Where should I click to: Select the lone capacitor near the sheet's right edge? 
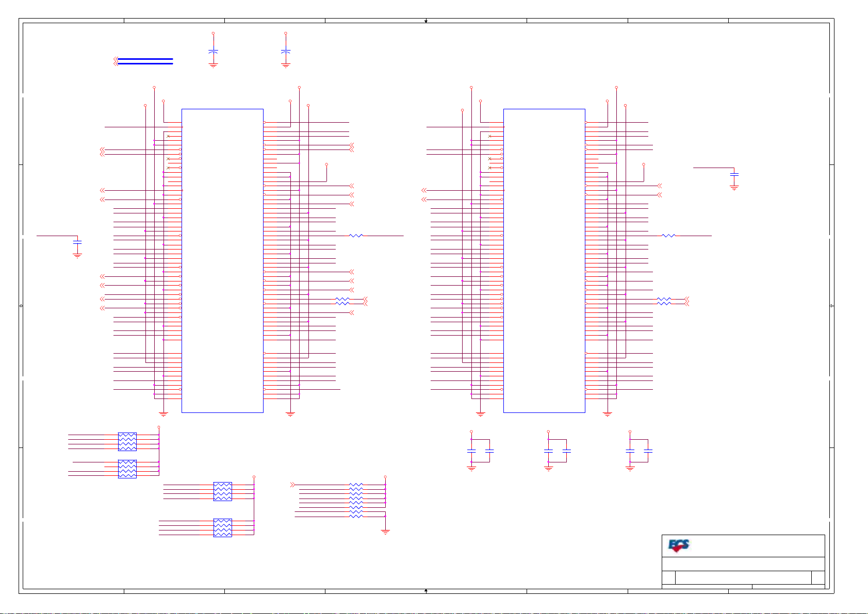tap(734, 175)
